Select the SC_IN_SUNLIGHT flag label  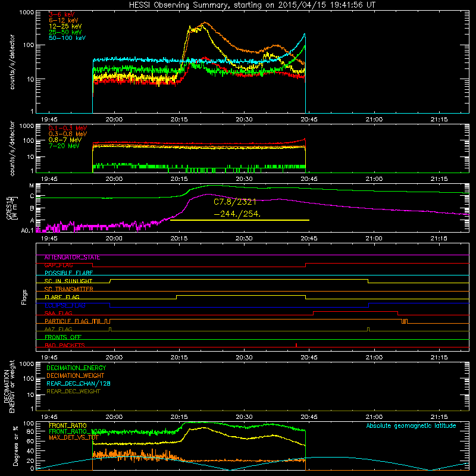click(x=68, y=281)
